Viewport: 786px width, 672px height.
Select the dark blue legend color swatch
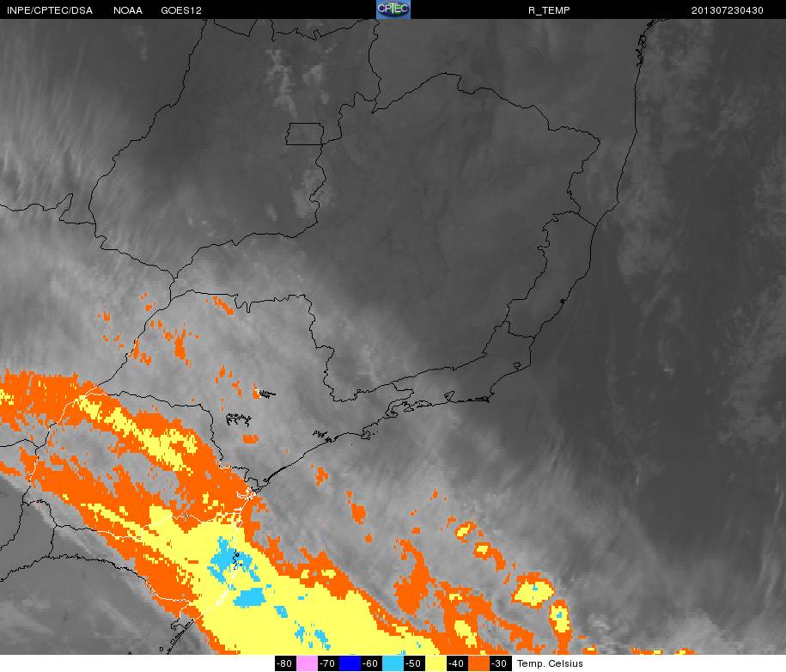click(x=350, y=663)
